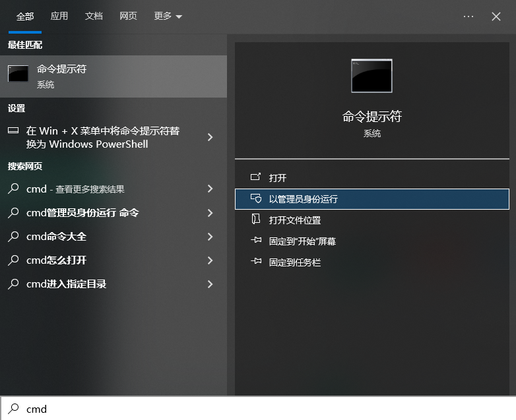Click 打开 to launch Command Prompt

(278, 178)
